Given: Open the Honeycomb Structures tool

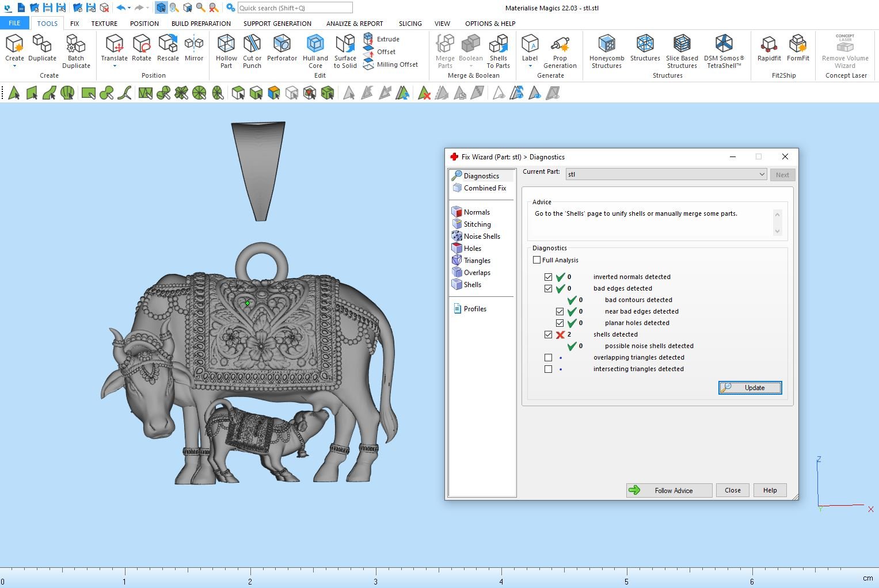Looking at the screenshot, I should (606, 51).
